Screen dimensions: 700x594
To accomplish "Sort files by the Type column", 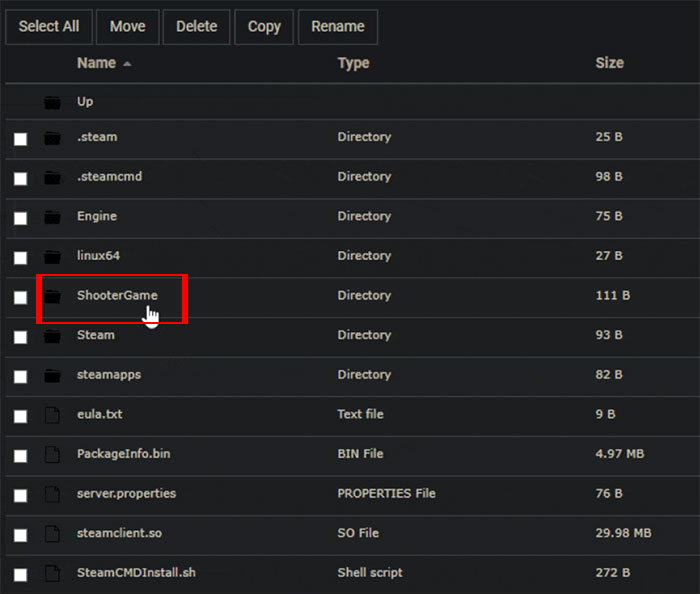I will pyautogui.click(x=353, y=63).
